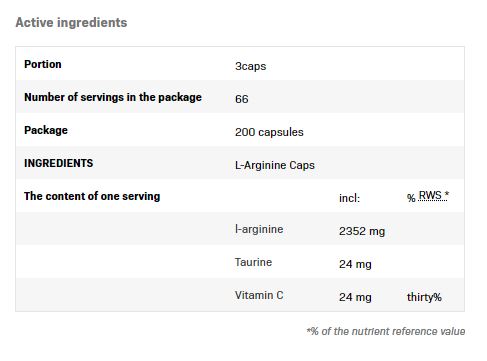
Task: Select the INGREDIENTS row label
Action: click(x=59, y=163)
